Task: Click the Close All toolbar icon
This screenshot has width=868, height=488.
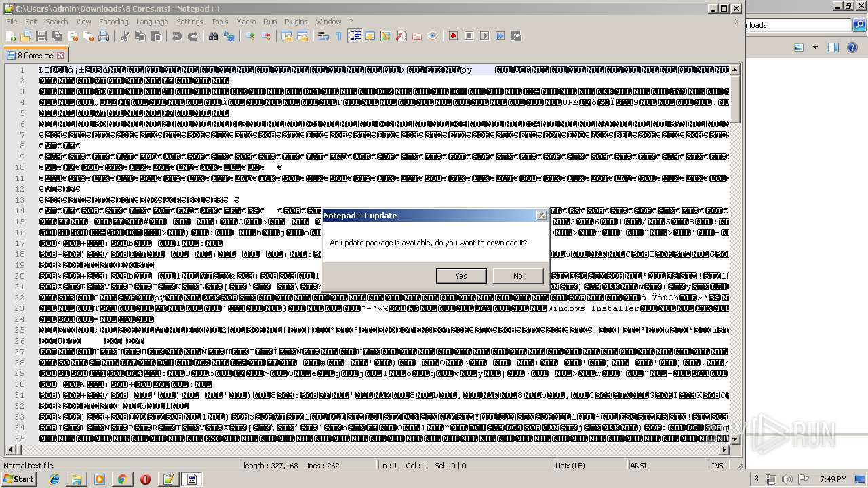Action: [x=88, y=36]
